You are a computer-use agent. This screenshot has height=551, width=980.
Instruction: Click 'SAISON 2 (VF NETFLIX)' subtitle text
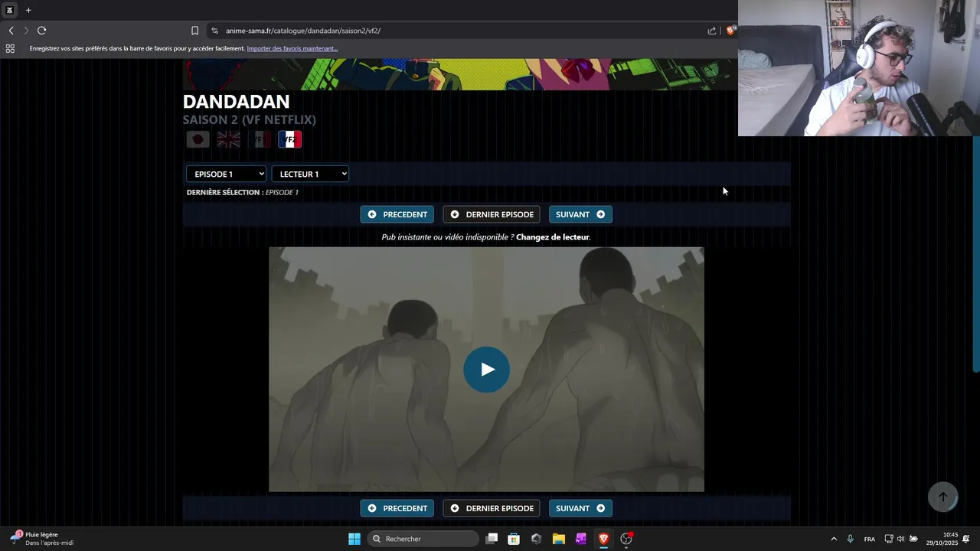[249, 119]
